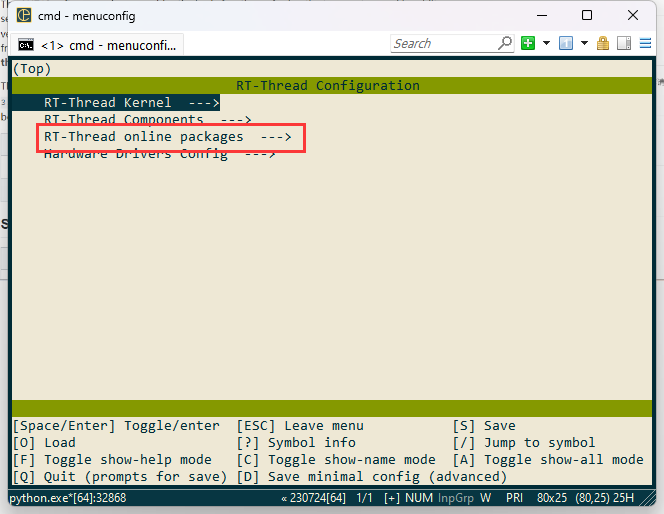The image size is (664, 514).
Task: Toggle 'NUM' indicator in status bar
Action: point(419,498)
